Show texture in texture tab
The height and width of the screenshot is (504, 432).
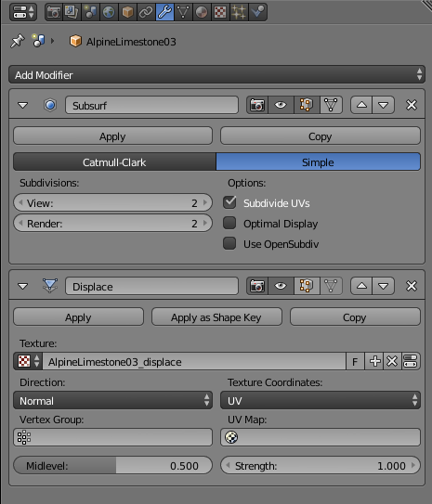[411, 361]
